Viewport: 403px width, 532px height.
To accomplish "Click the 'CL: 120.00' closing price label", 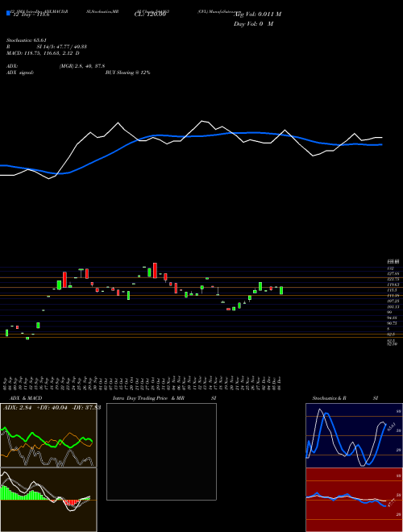I will tap(150, 15).
